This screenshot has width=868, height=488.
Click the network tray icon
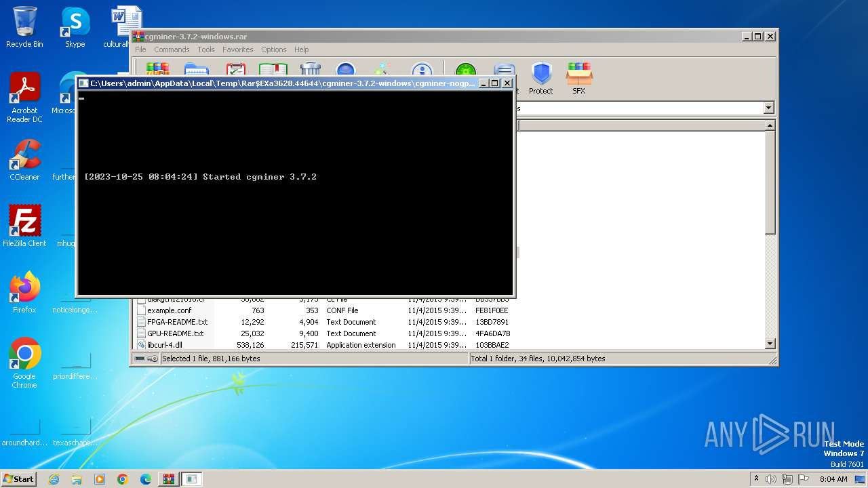point(787,479)
